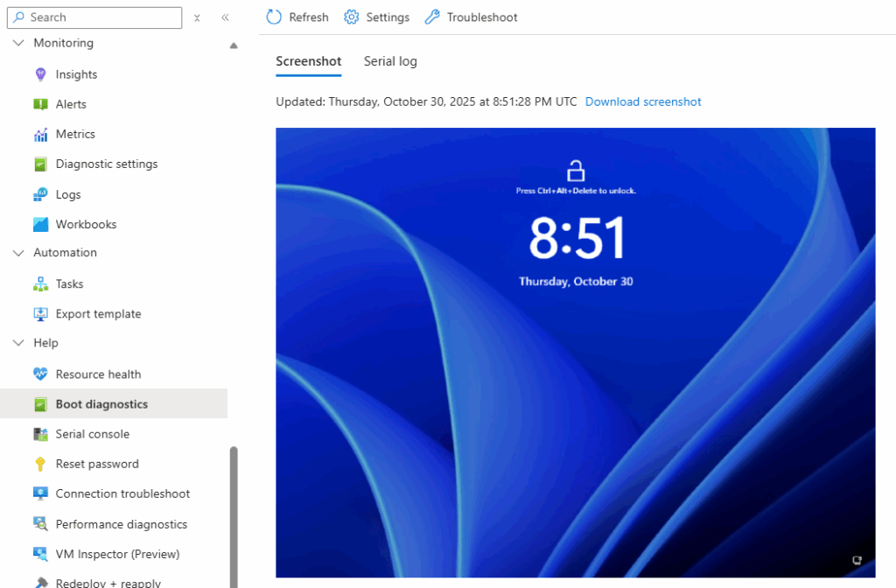Click the Refresh toolbar button
The image size is (896, 588).
[x=297, y=17]
